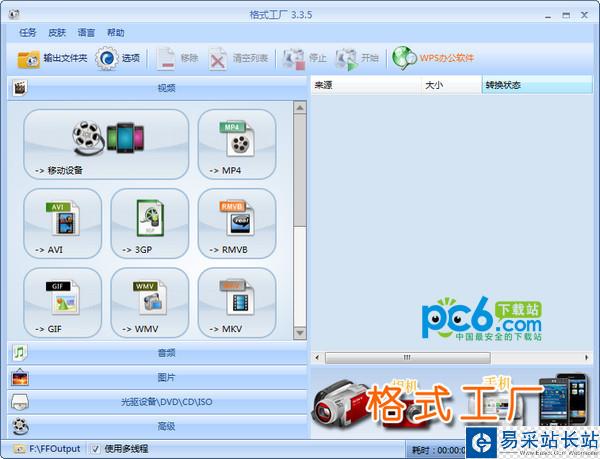Click the format list scroll-up arrow
600x459 pixels.
[x=300, y=108]
